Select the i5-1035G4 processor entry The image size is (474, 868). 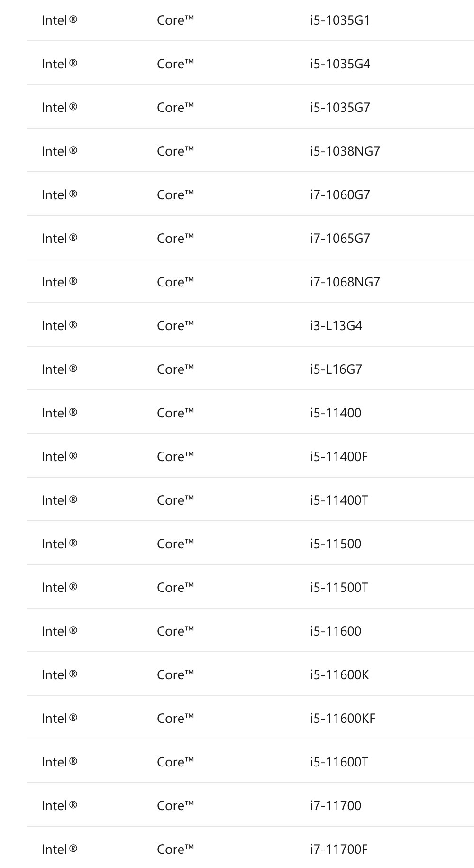tap(340, 64)
